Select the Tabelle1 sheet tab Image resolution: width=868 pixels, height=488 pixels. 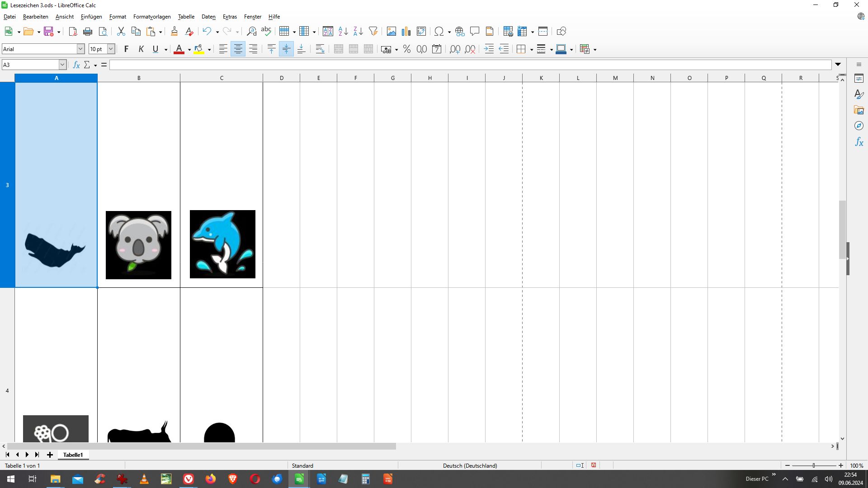73,455
